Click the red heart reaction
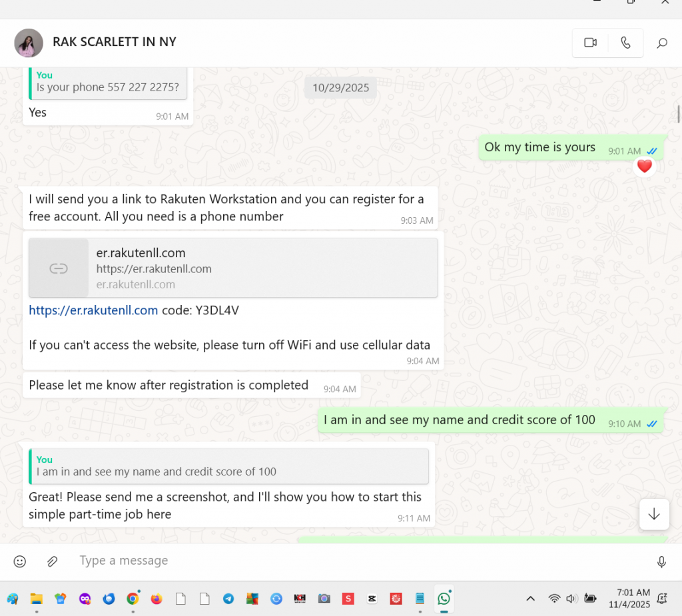The width and height of the screenshot is (682, 616). [644, 166]
